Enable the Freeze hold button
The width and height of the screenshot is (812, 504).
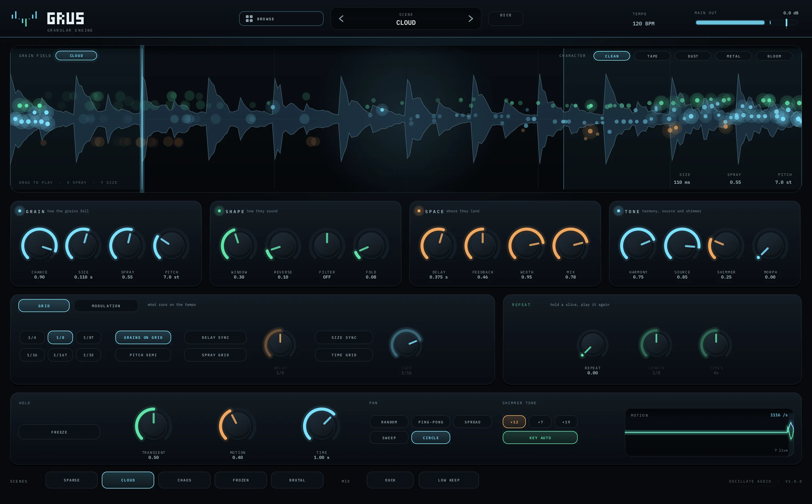point(59,432)
